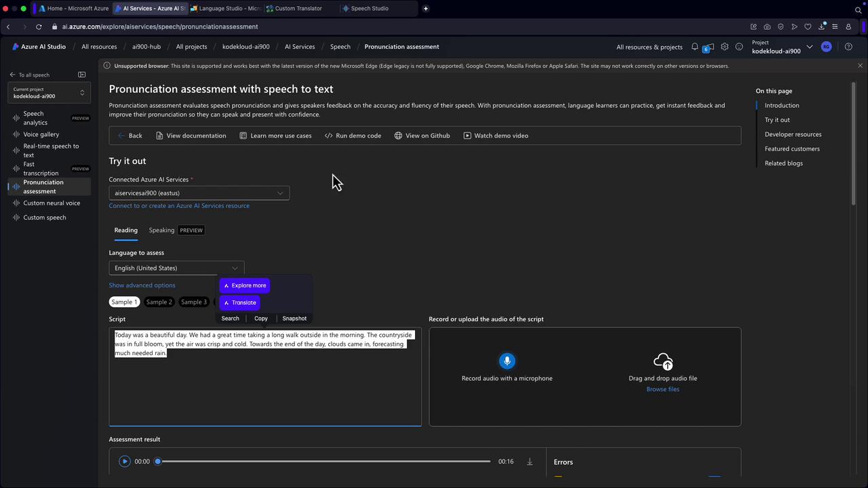Viewport: 868px width, 488px height.
Task: Select Sample 2 script
Action: [159, 302]
